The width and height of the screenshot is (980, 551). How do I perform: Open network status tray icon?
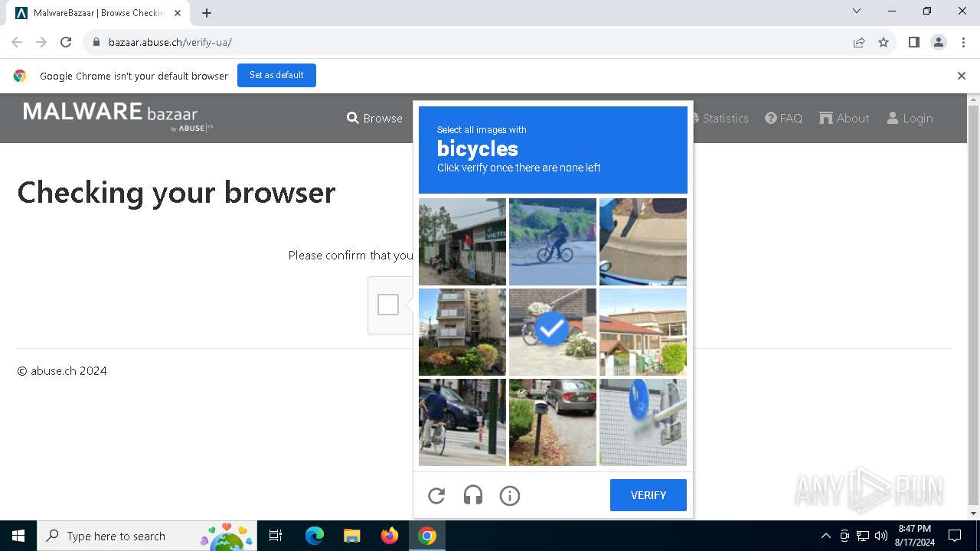(x=863, y=536)
